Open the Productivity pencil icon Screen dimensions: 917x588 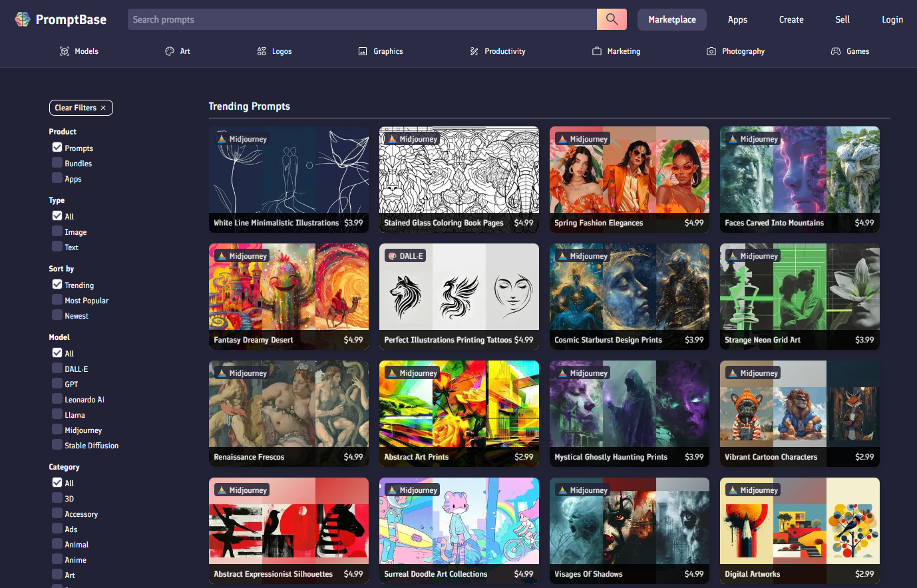474,51
